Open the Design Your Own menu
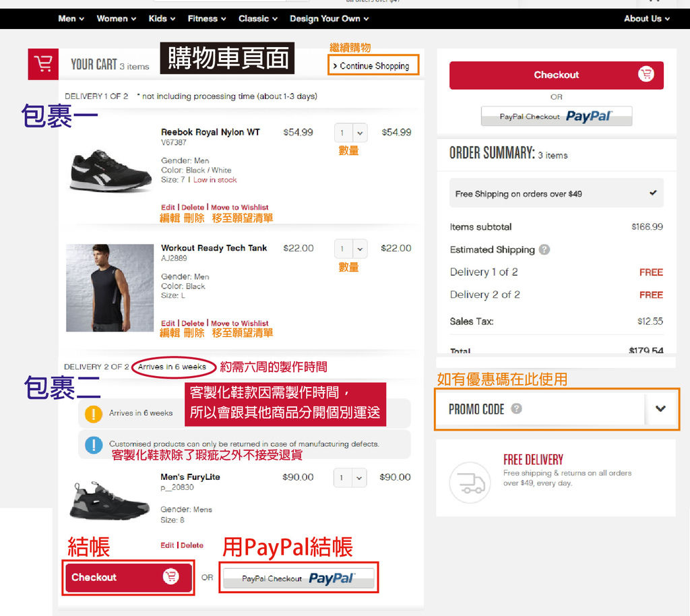 tap(329, 18)
